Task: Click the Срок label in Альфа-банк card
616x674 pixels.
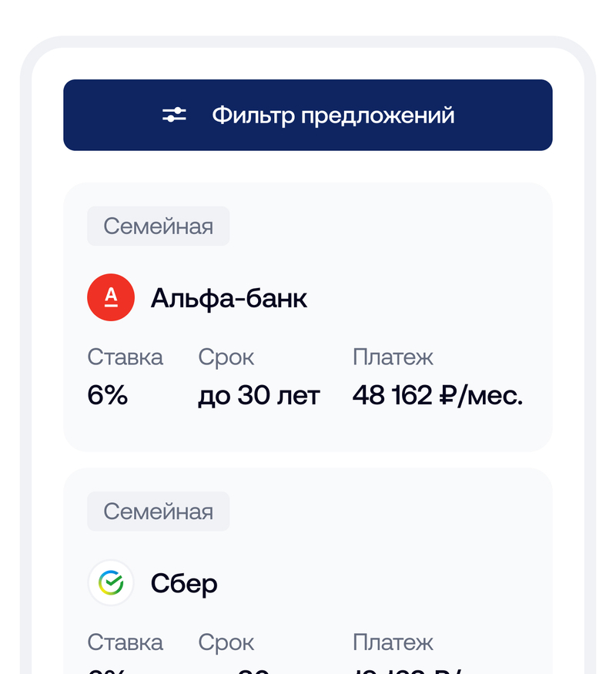Action: tap(226, 357)
